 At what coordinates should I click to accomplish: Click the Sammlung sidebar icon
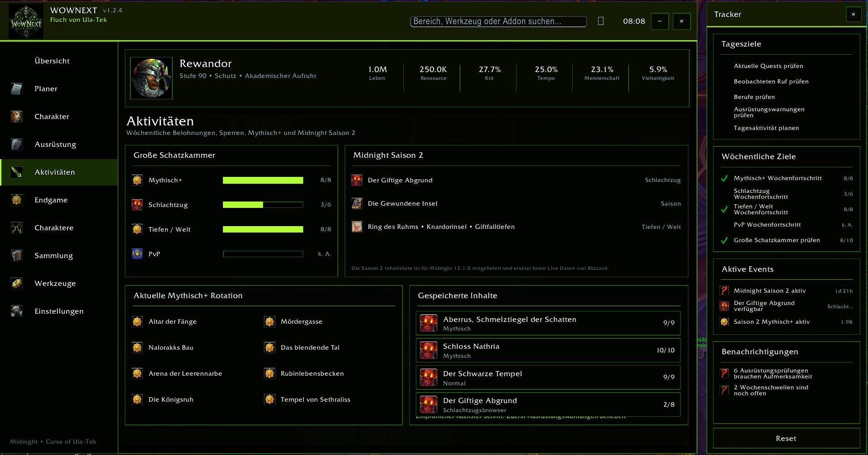tap(17, 256)
